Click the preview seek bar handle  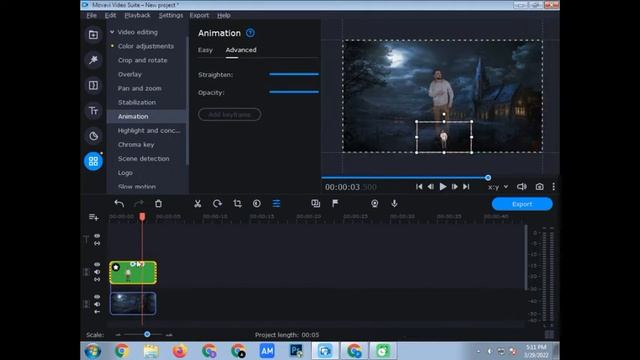(x=488, y=178)
